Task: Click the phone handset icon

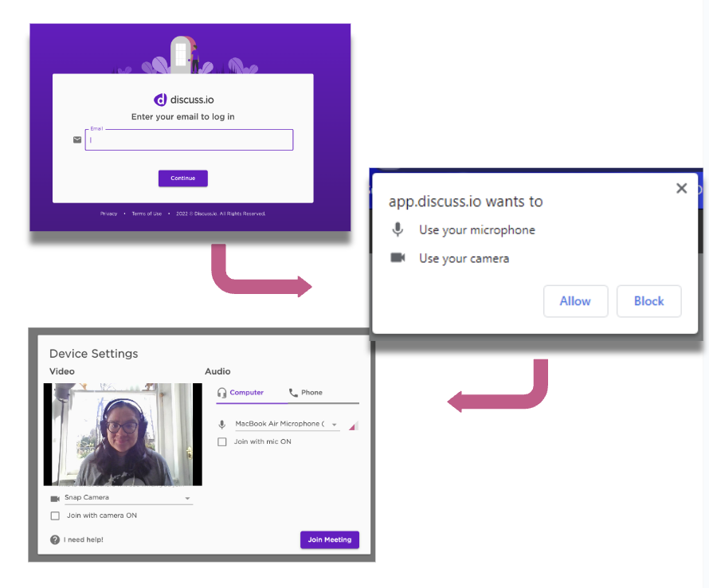Action: point(293,393)
